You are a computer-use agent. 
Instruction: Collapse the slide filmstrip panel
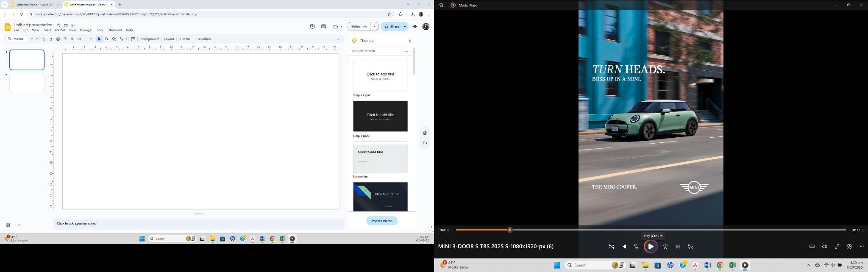[19, 225]
